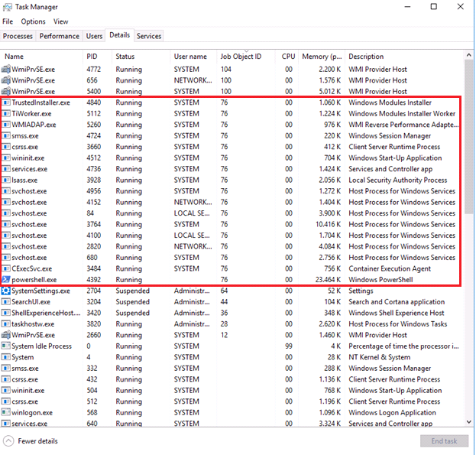476x455 pixels.
Task: Open the View menu
Action: (60, 21)
